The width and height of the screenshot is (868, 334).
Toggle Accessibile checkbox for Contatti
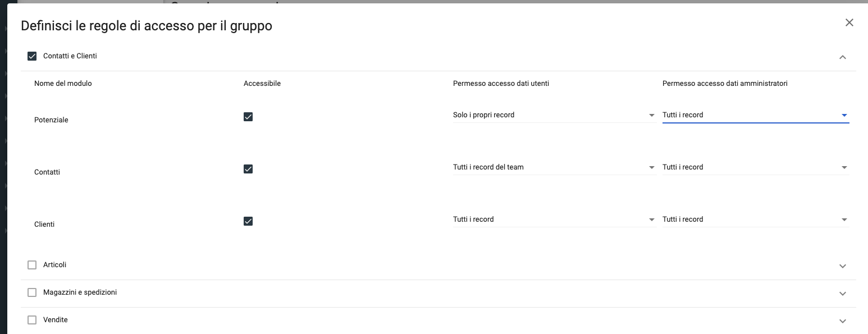coord(248,169)
